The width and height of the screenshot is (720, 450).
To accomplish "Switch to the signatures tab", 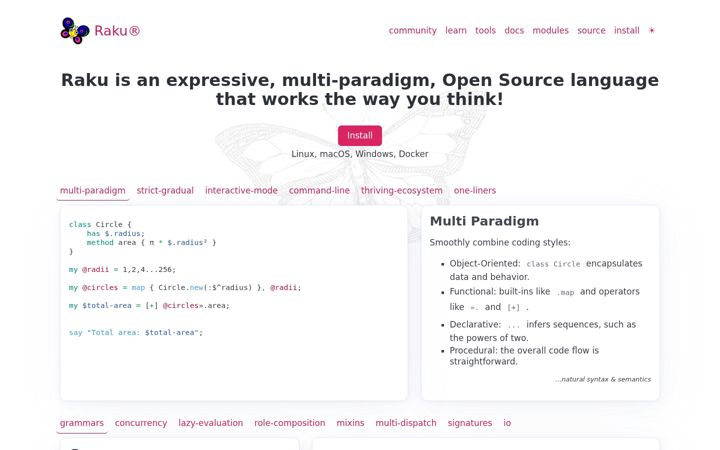I will (469, 423).
